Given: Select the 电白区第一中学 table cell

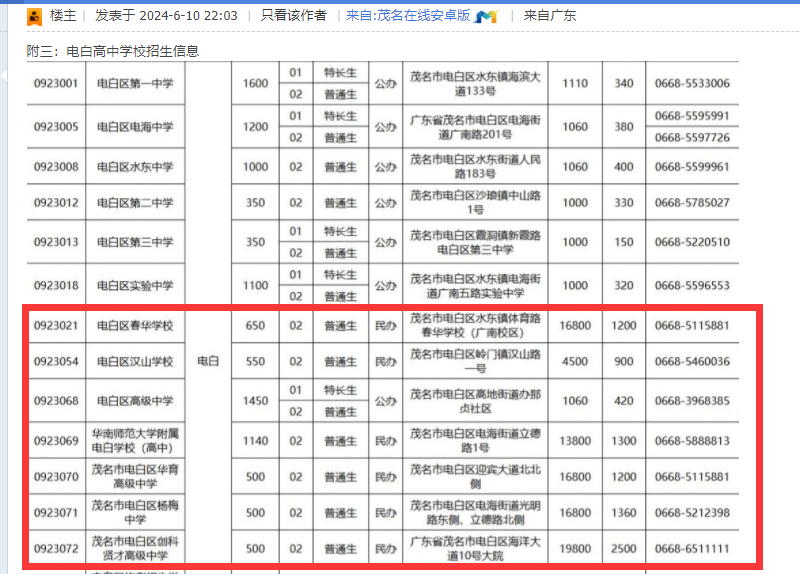Looking at the screenshot, I should [x=135, y=84].
